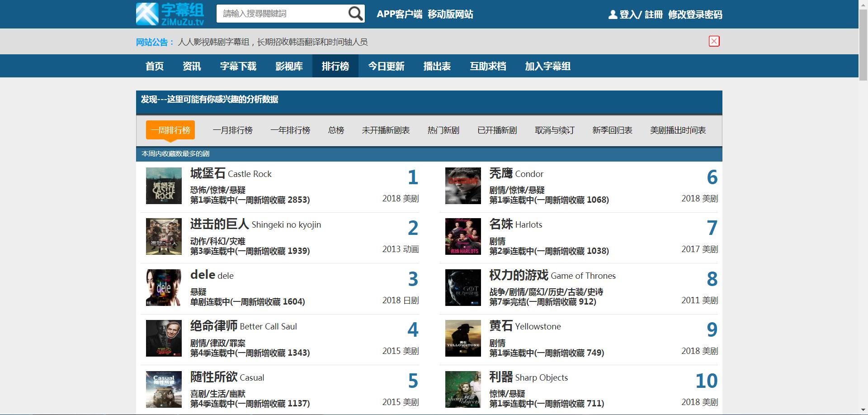The height and width of the screenshot is (415, 868).
Task: Click 修改登录密码 link
Action: click(x=695, y=14)
